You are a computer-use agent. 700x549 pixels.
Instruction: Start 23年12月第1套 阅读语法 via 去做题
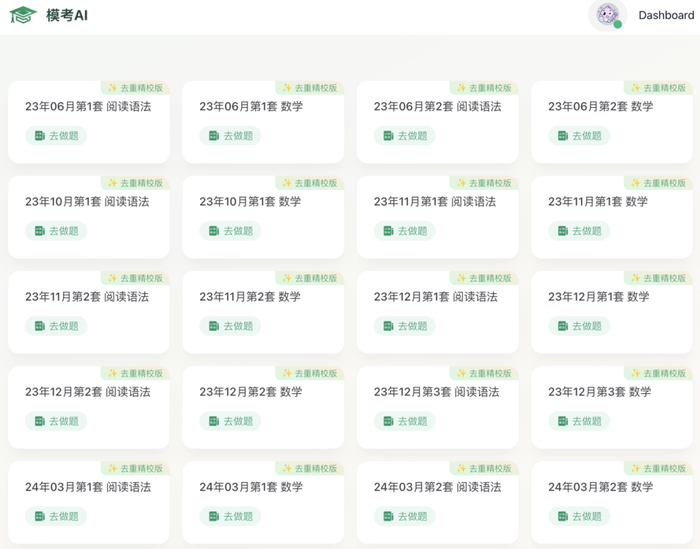tap(405, 326)
